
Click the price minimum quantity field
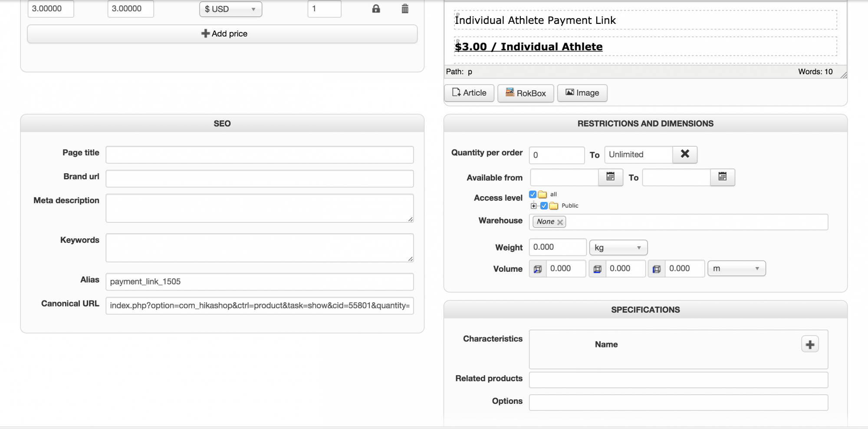click(324, 9)
